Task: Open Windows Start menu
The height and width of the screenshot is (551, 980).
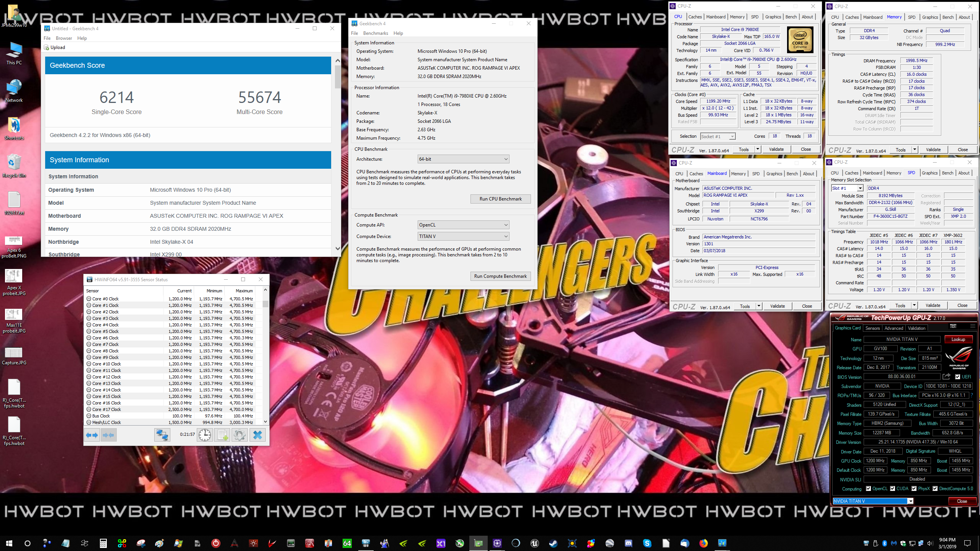Action: pos(9,543)
